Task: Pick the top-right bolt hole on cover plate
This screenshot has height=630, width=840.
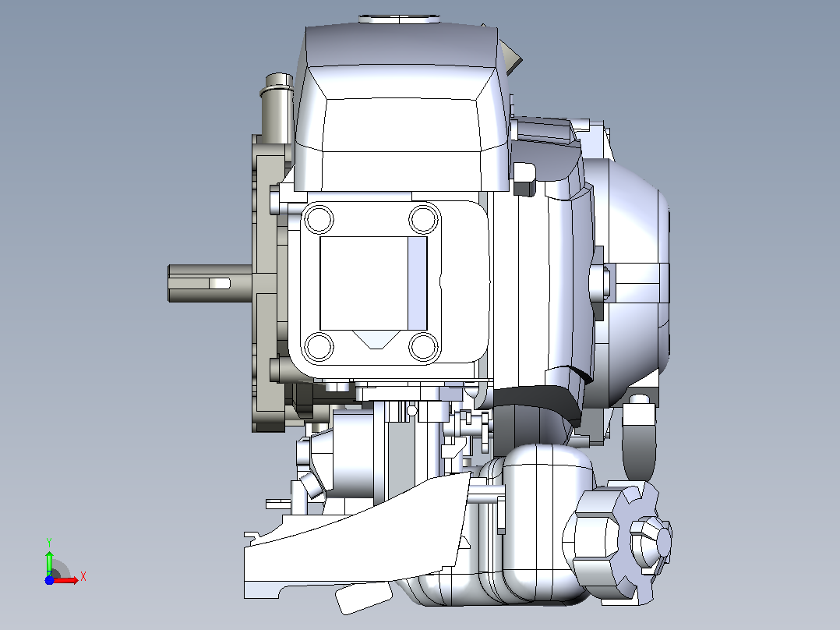Action: click(424, 219)
